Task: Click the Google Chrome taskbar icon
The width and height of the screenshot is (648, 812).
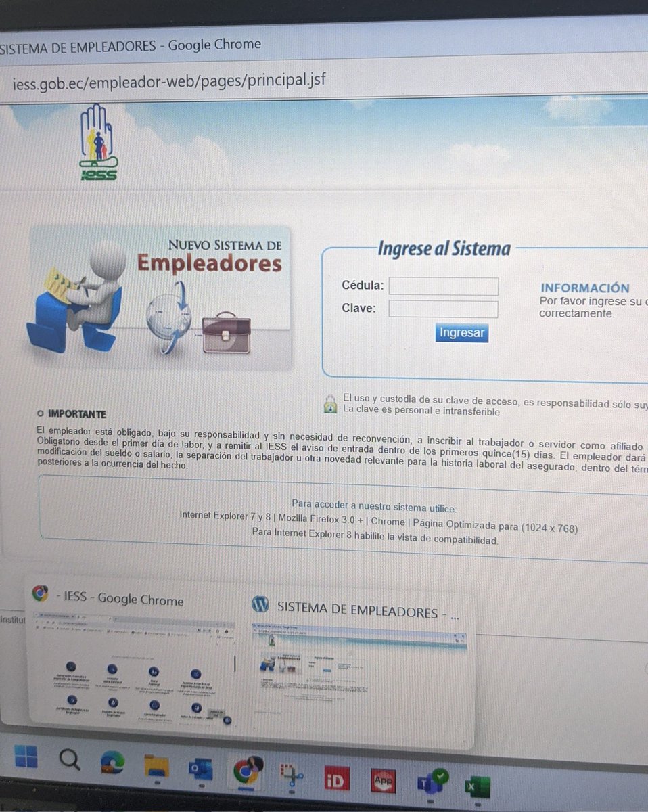Action: click(x=246, y=771)
